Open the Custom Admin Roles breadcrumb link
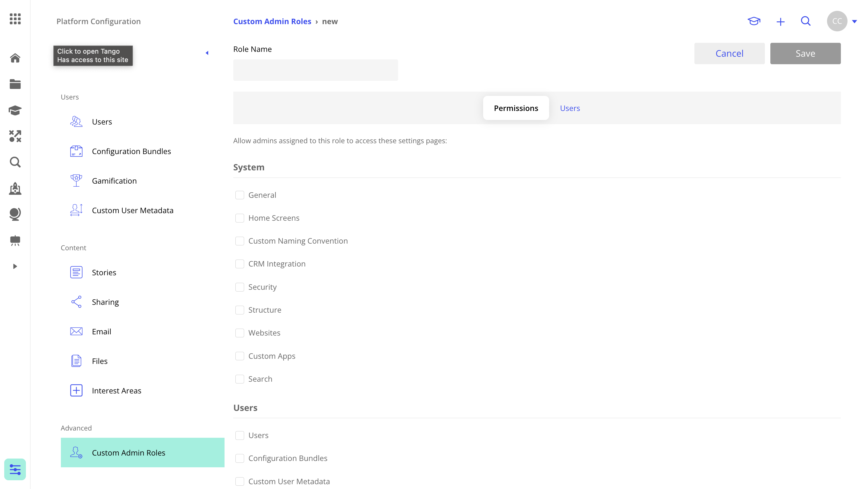This screenshot has height=489, width=868. coord(272,21)
